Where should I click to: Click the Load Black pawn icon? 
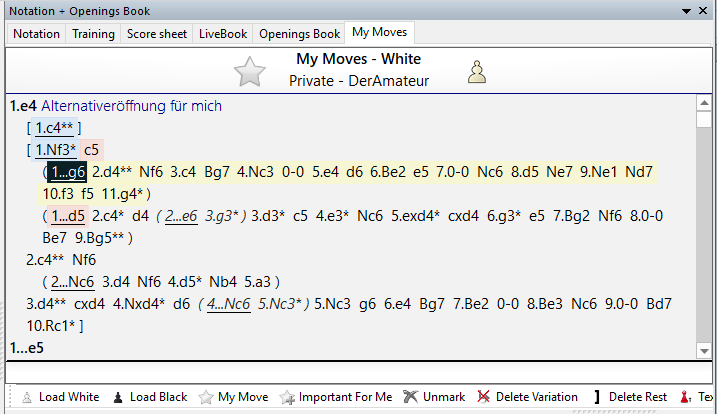tap(118, 397)
